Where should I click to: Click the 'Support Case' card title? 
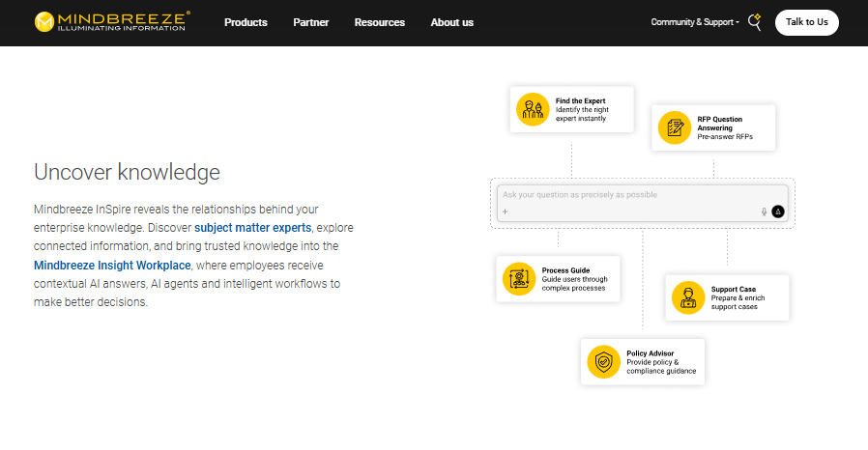click(x=733, y=289)
